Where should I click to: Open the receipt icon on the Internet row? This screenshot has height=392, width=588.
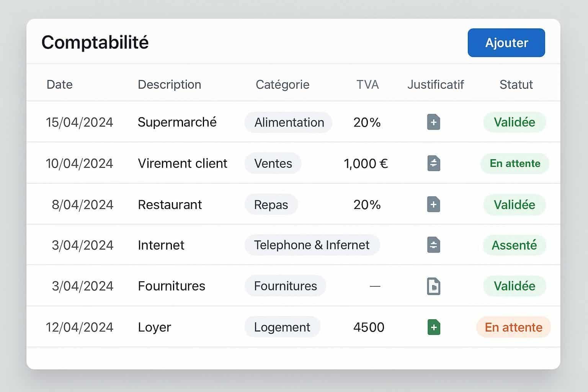[433, 245]
